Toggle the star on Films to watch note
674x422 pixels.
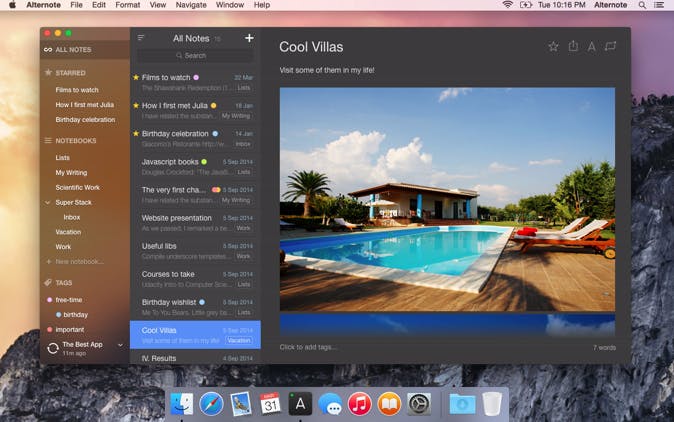(136, 77)
